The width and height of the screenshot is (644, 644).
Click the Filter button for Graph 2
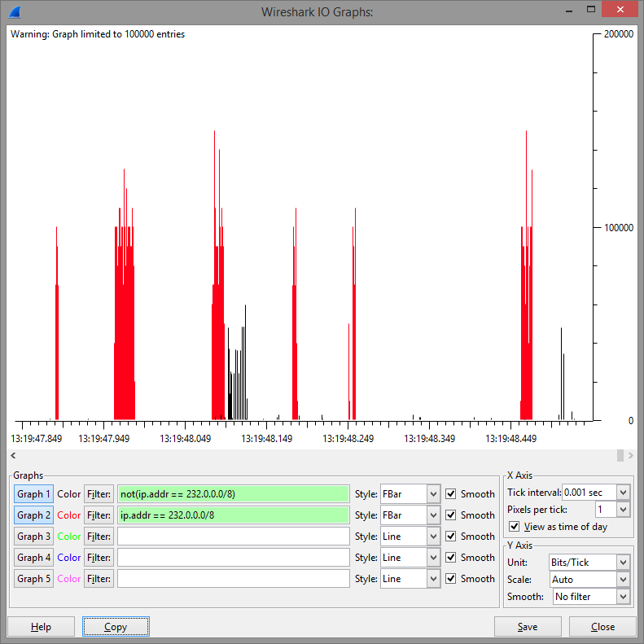pyautogui.click(x=99, y=515)
